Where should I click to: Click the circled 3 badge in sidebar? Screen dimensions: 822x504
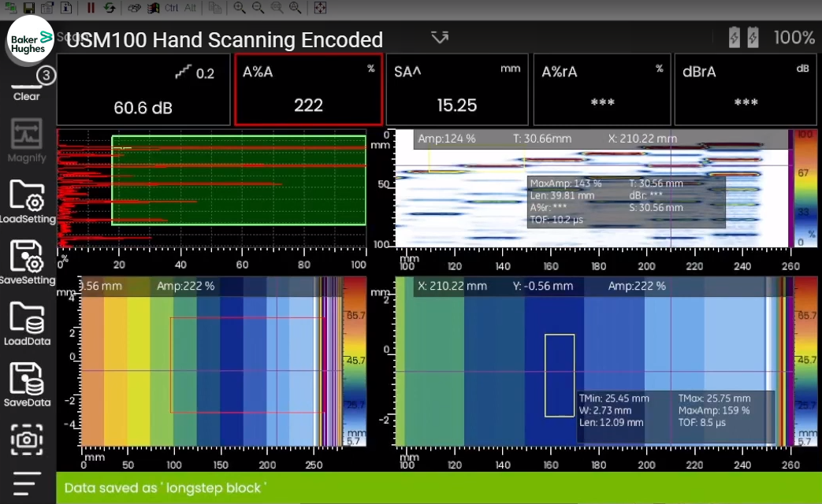[46, 76]
